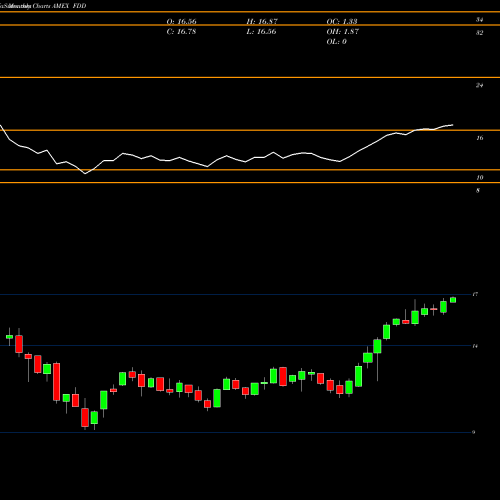The height and width of the screenshot is (500, 500).
Task: Click the 'OL: 0' value
Action: click(x=336, y=42)
